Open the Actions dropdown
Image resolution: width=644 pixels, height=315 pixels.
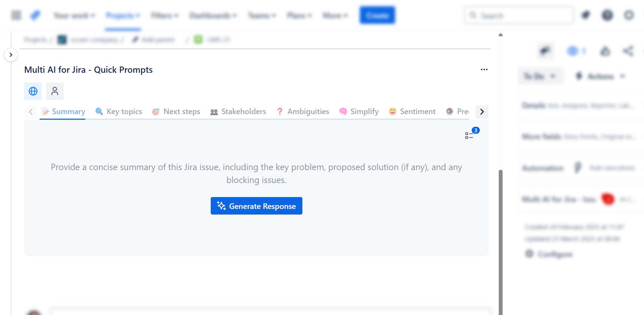coord(601,76)
